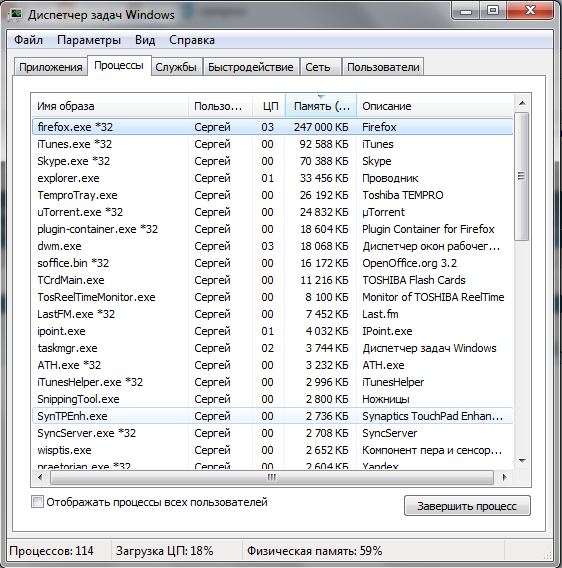Select the SynTPEnh.exe process
562x568 pixels.
[272, 416]
